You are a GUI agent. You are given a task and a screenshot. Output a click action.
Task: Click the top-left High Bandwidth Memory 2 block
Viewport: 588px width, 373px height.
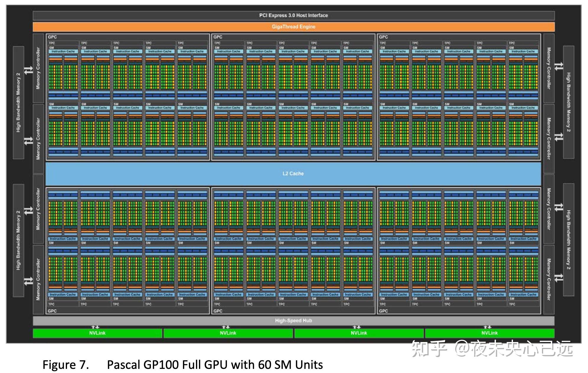[18, 102]
